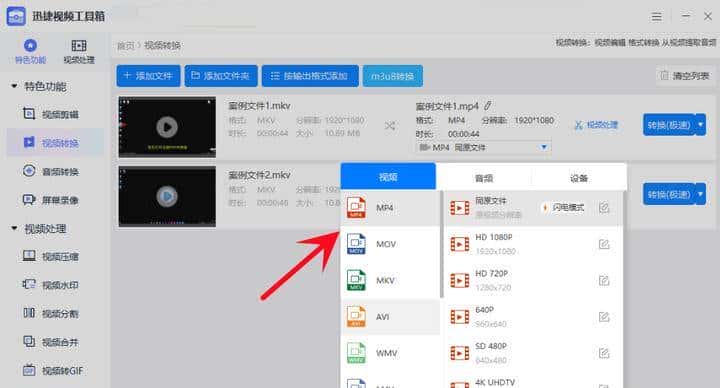Edit the output name 案例文件1.mp4 pencil icon
Image resolution: width=720 pixels, height=388 pixels.
[488, 106]
